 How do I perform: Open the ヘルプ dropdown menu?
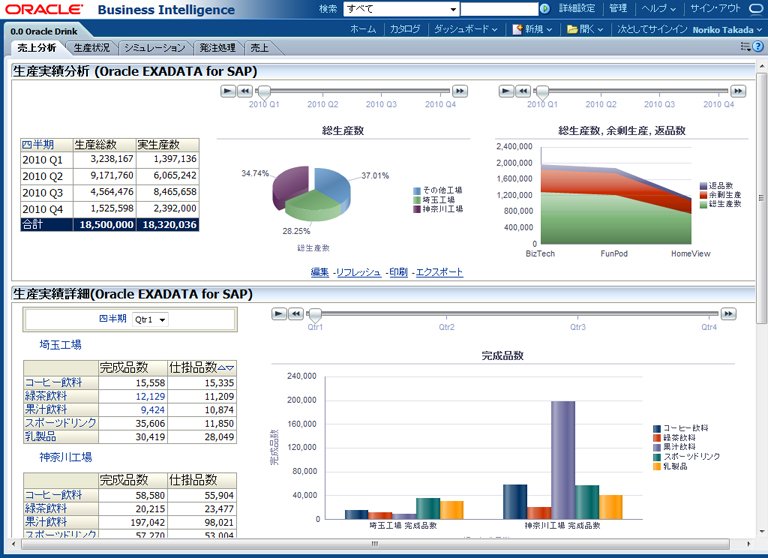pos(658,9)
